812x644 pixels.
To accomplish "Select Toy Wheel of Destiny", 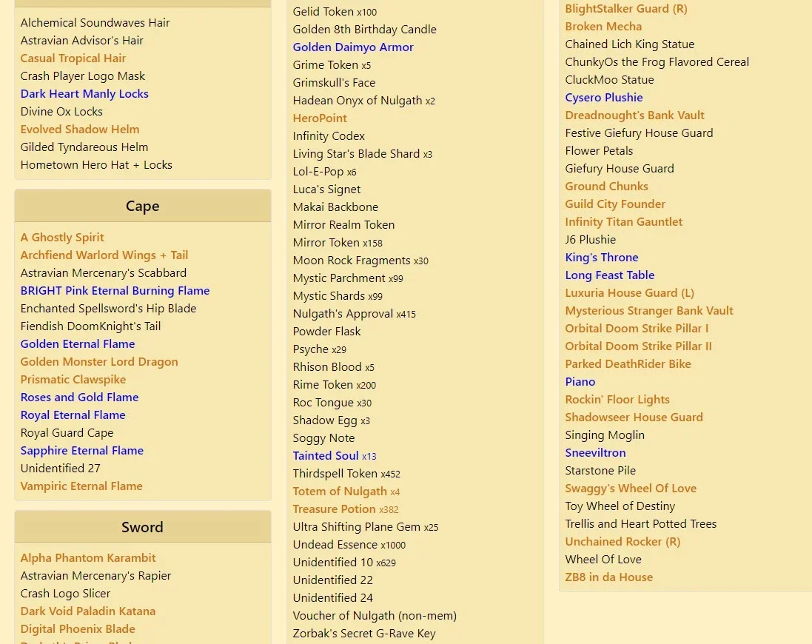I will pos(620,506).
